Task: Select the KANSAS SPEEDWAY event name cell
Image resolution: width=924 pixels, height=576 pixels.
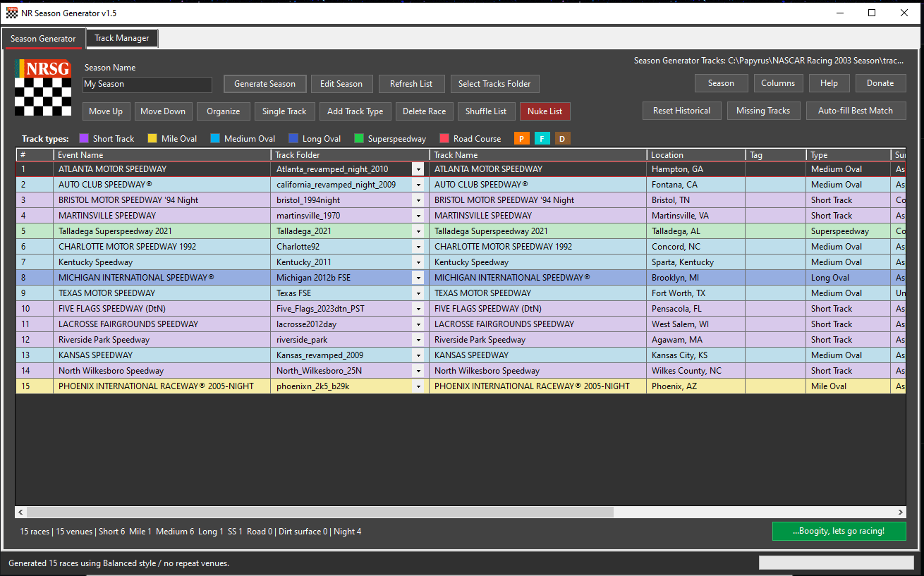Action: pos(162,355)
